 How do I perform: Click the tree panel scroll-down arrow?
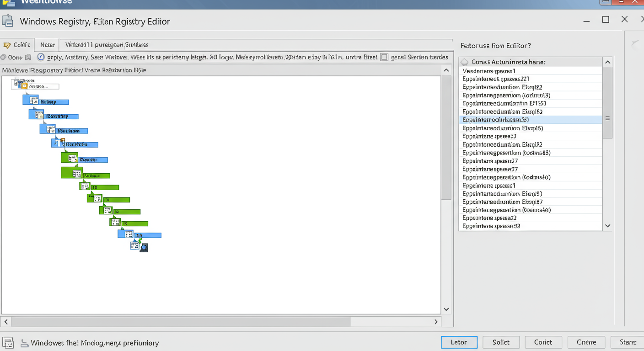coord(446,309)
